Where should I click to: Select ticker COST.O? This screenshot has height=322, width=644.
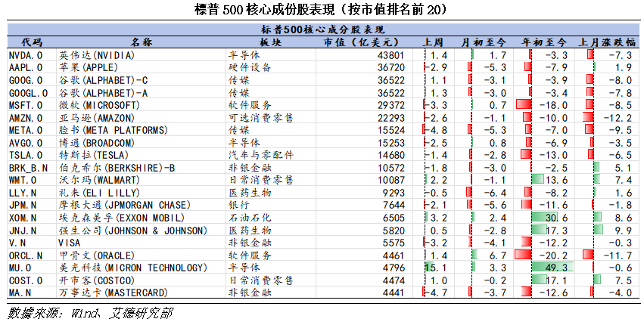(26, 280)
